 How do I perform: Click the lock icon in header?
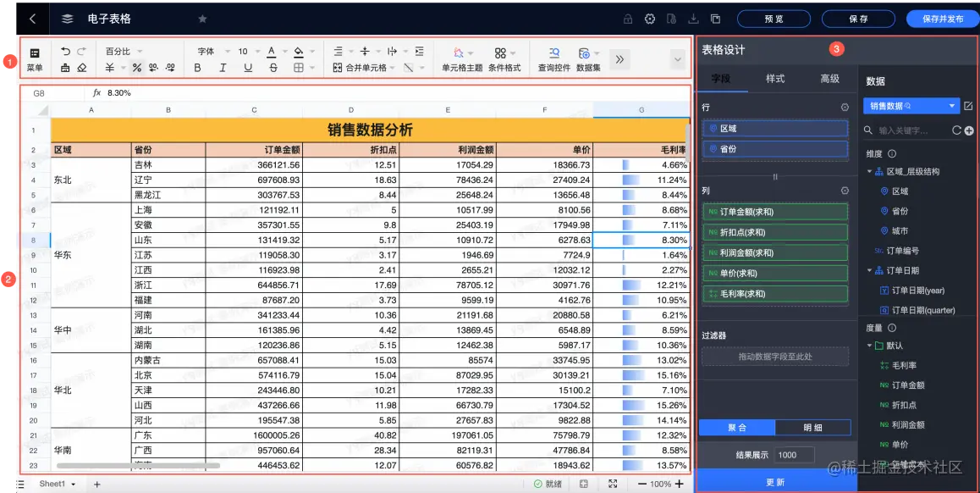click(628, 19)
